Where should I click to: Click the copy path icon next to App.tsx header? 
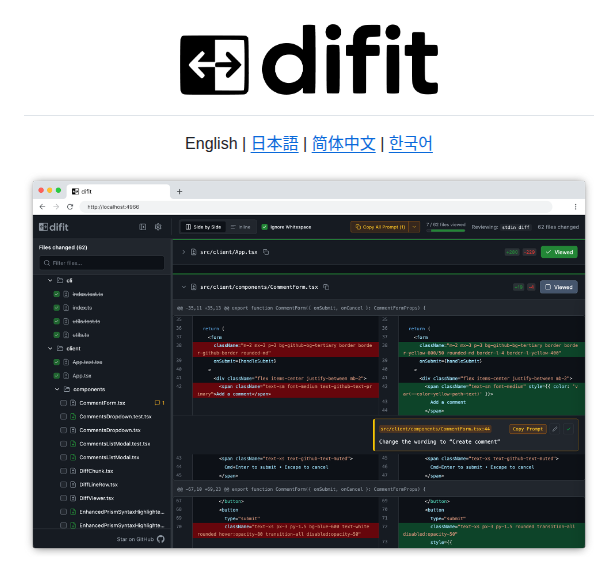coord(267,252)
